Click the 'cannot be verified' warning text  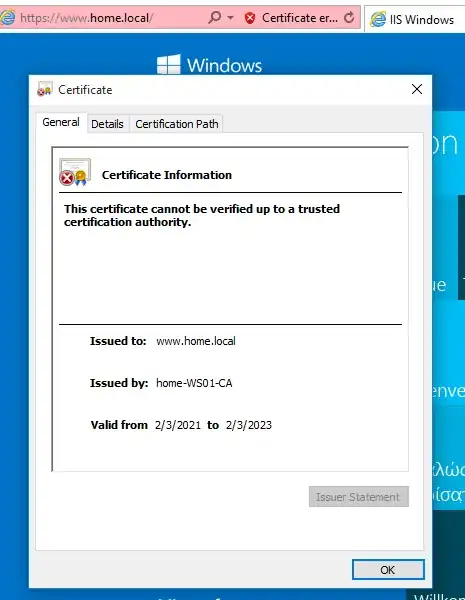point(202,215)
